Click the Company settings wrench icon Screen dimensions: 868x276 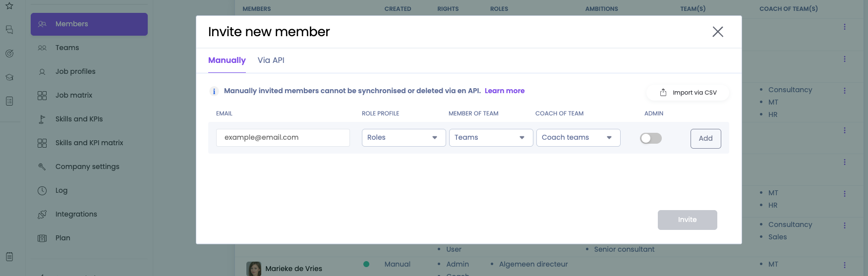(x=42, y=167)
